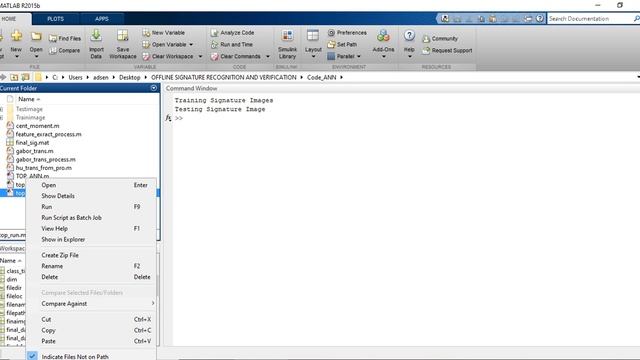Choose Show Details in context menu
This screenshot has width=640, height=360.
(x=91, y=196)
